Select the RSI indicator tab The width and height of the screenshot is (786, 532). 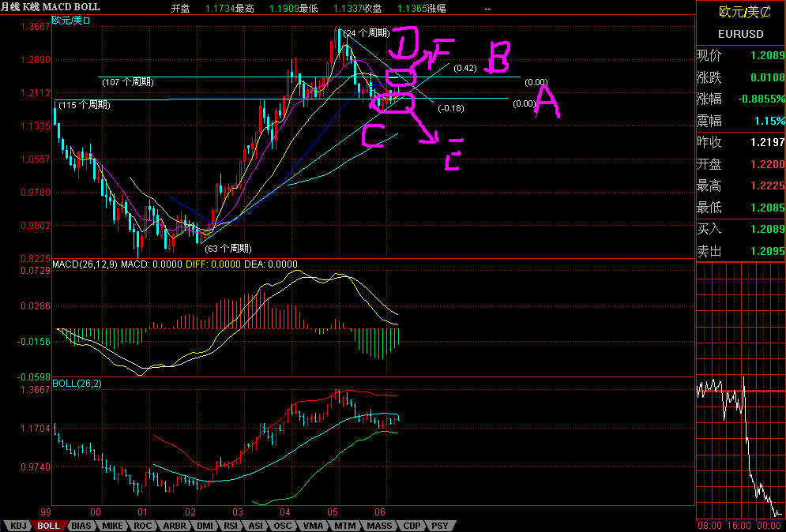click(231, 526)
